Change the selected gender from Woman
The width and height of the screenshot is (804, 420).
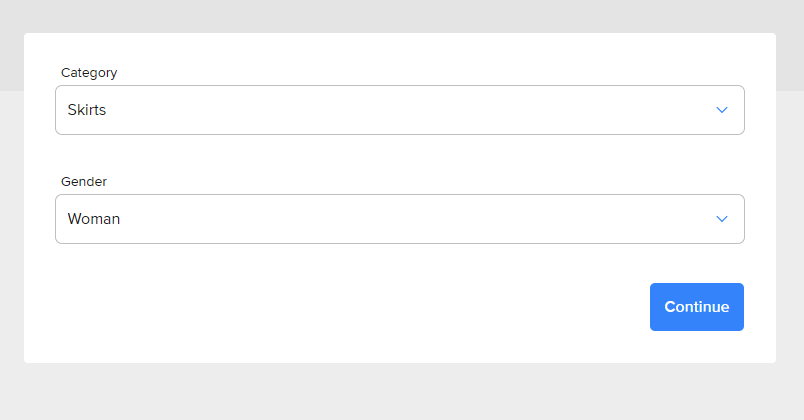[400, 219]
